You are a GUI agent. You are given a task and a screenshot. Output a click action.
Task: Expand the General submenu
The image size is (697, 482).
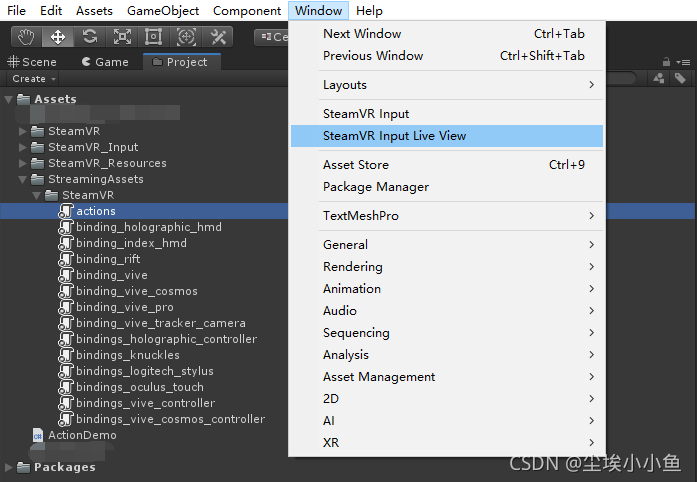pyautogui.click(x=447, y=245)
